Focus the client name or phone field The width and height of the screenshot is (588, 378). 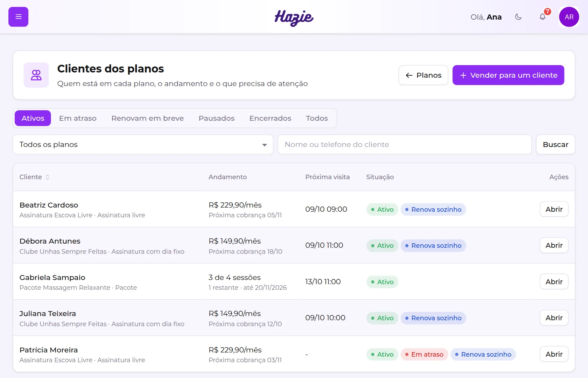(x=405, y=145)
